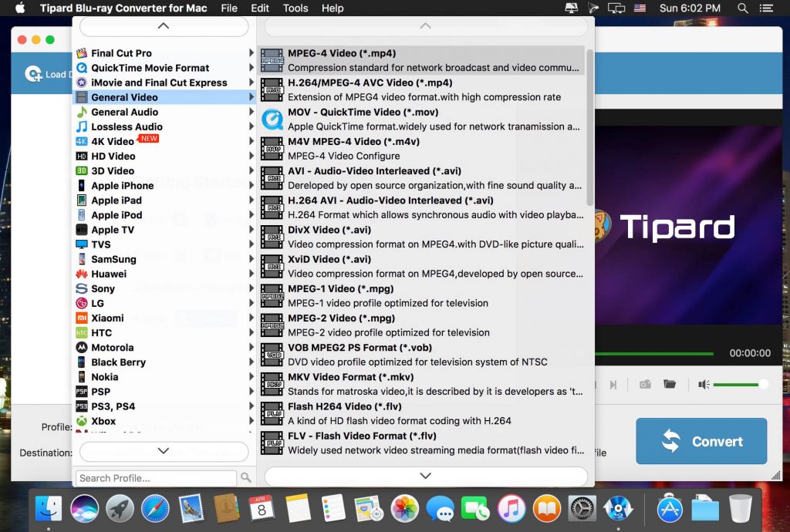Click the magnifier icon in Search Profile
The width and height of the screenshot is (790, 532).
coord(246,479)
